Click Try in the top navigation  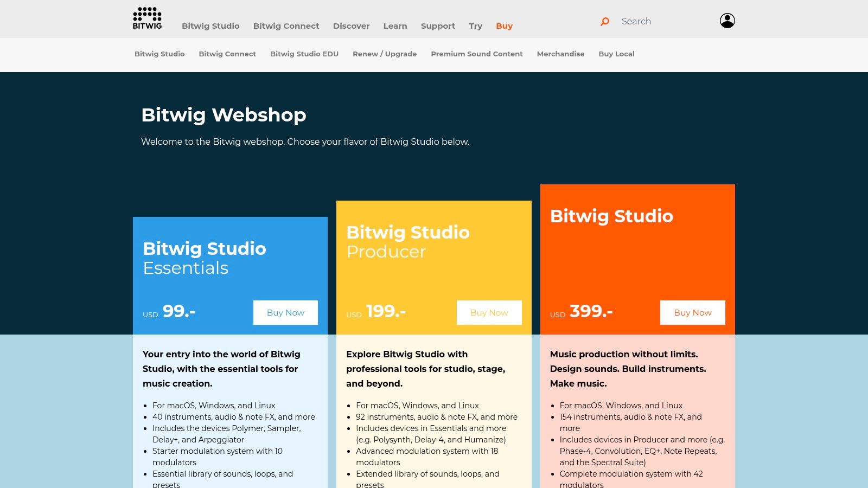pos(475,26)
